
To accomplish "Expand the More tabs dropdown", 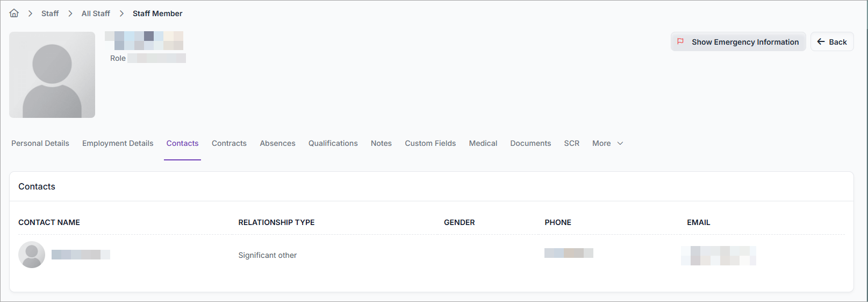I will tap(607, 143).
